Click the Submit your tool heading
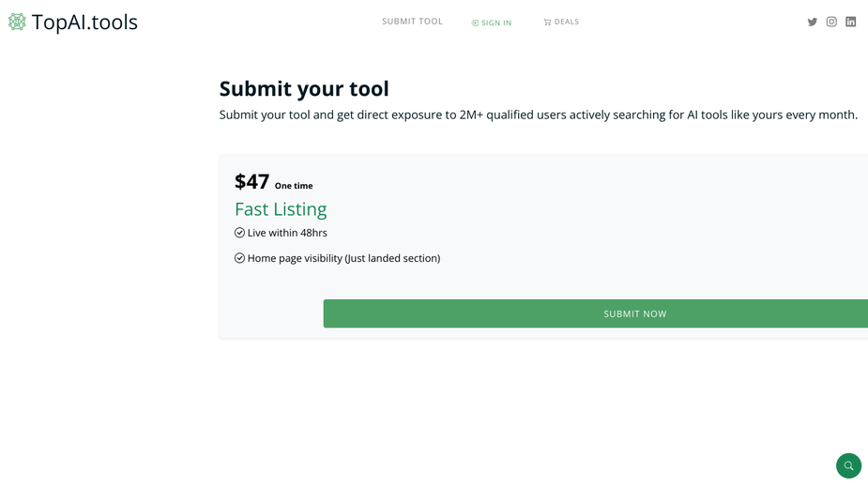The width and height of the screenshot is (868, 488). pos(304,88)
